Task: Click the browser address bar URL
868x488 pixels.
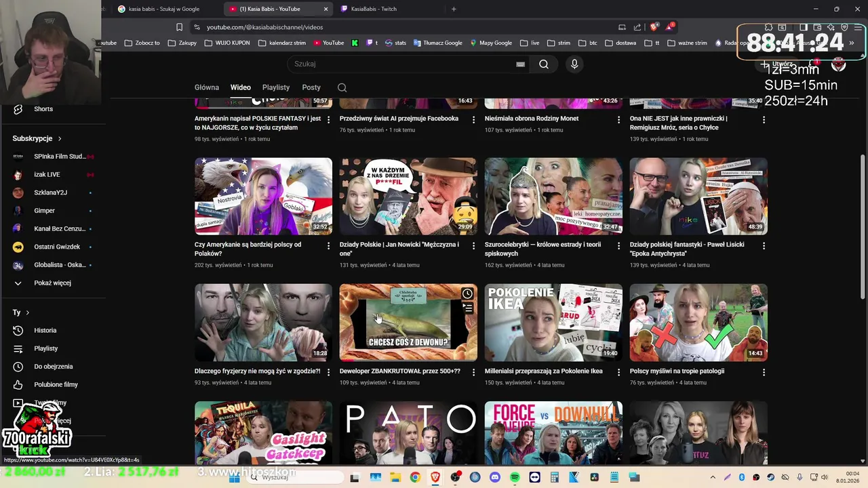Action: [x=265, y=27]
